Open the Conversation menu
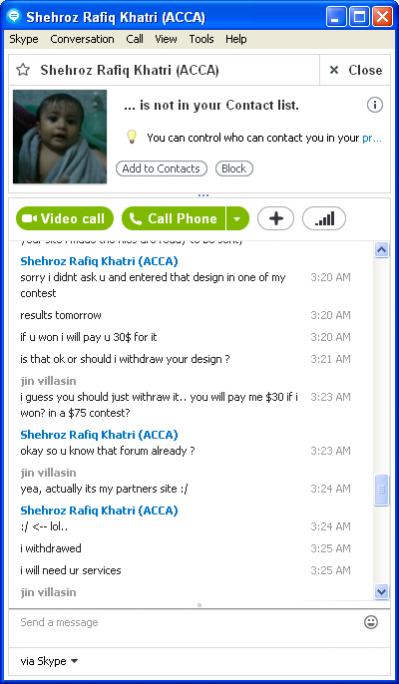This screenshot has width=399, height=684. [x=82, y=39]
